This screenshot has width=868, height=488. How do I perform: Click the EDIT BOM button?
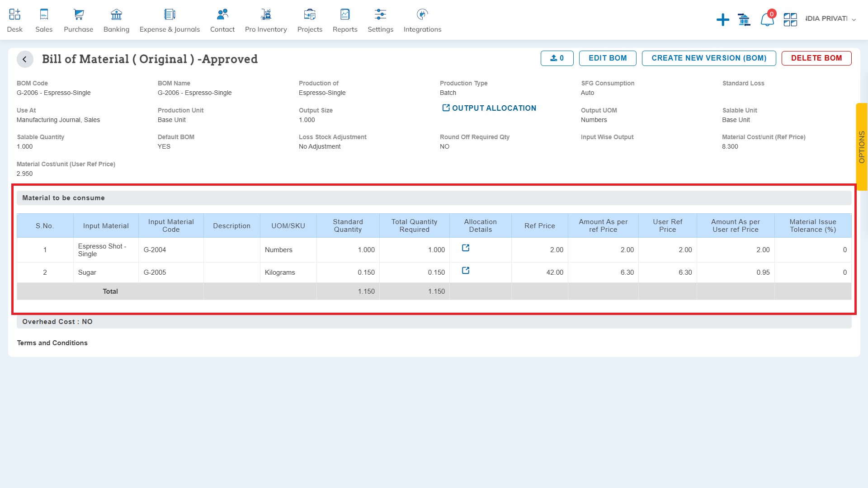click(608, 58)
